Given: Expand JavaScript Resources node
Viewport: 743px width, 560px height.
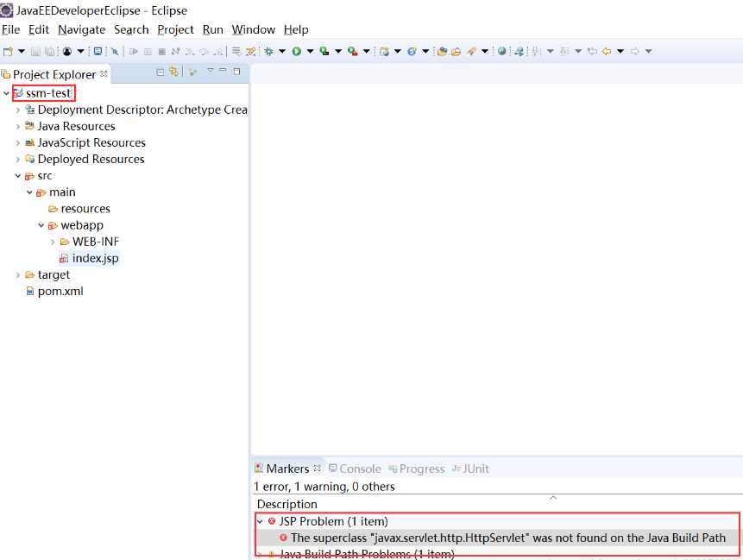Looking at the screenshot, I should pyautogui.click(x=18, y=143).
